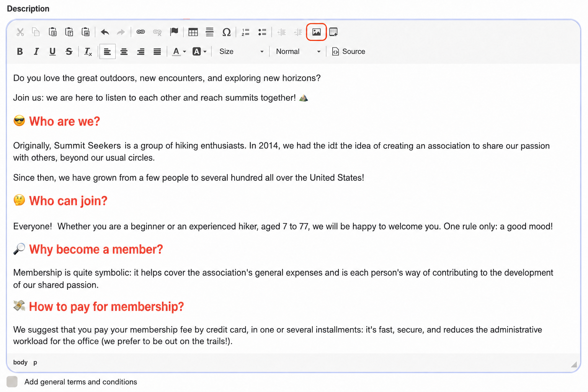Toggle Bold formatting
Image resolution: width=588 pixels, height=392 pixels.
click(x=20, y=52)
